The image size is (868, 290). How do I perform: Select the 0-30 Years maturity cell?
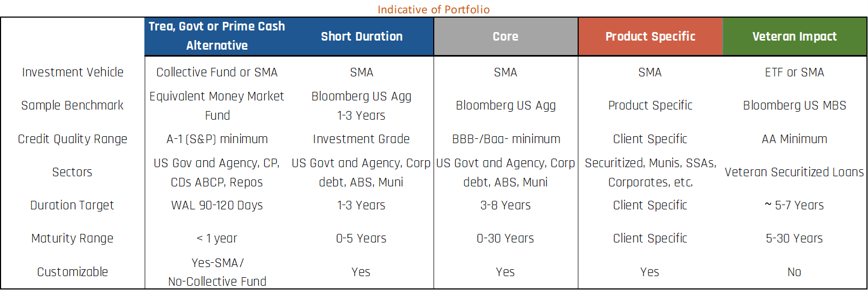click(x=505, y=238)
